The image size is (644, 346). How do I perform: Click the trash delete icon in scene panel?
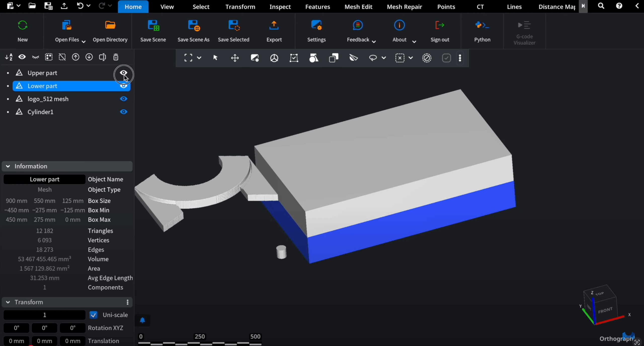116,57
